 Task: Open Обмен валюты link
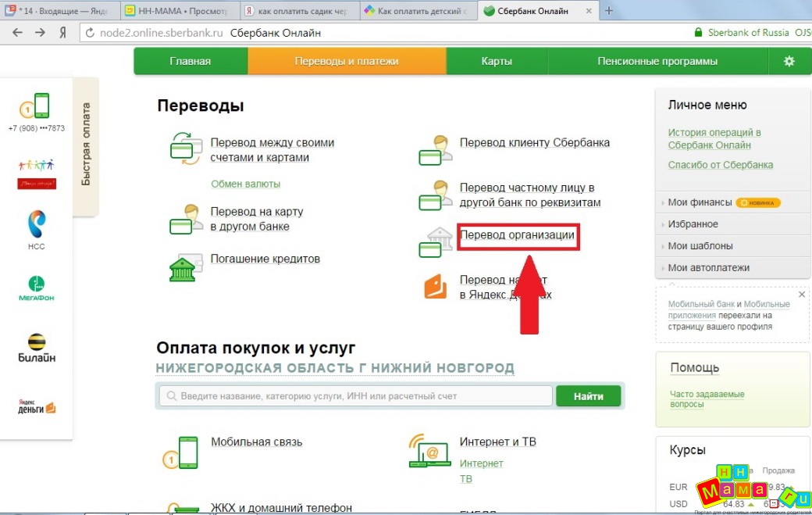click(245, 184)
